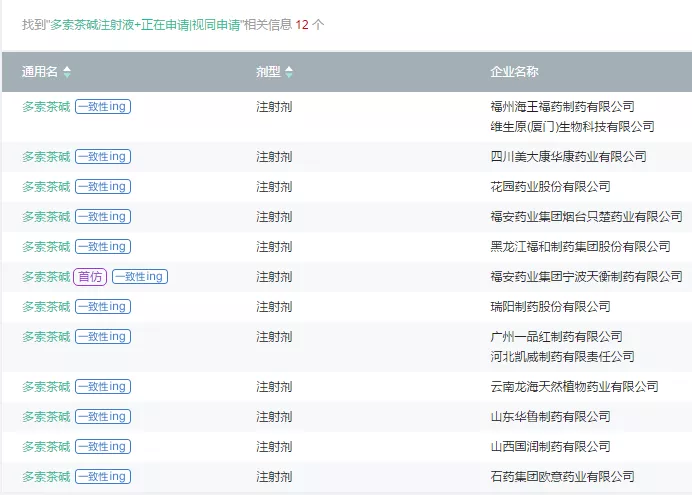
Task: Click 一致性ing tag in 瑞阳制药 row
Action: pos(103,306)
